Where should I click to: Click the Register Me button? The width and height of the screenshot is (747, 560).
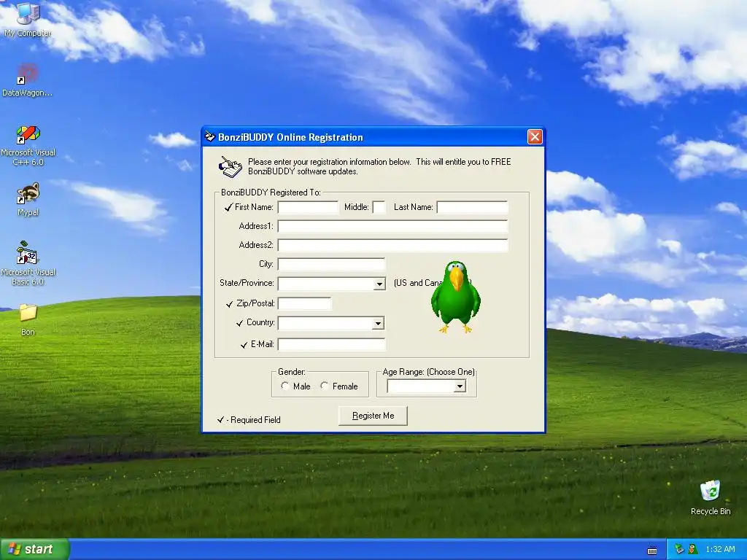[373, 416]
